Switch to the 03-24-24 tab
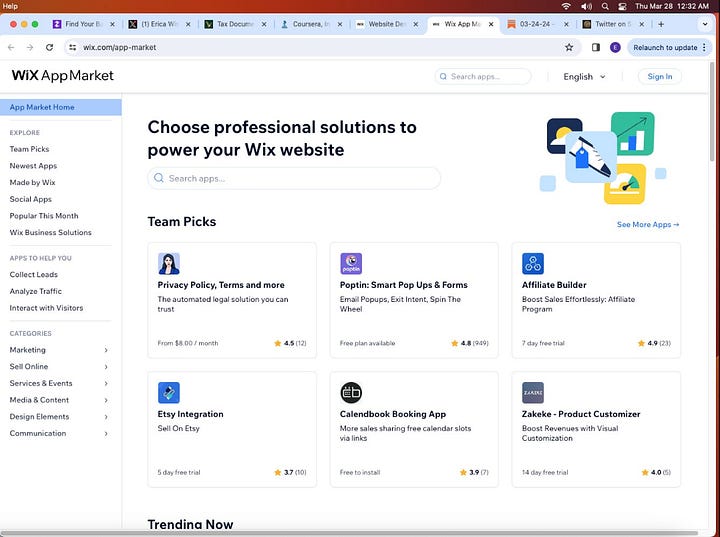The width and height of the screenshot is (720, 537). click(x=537, y=24)
